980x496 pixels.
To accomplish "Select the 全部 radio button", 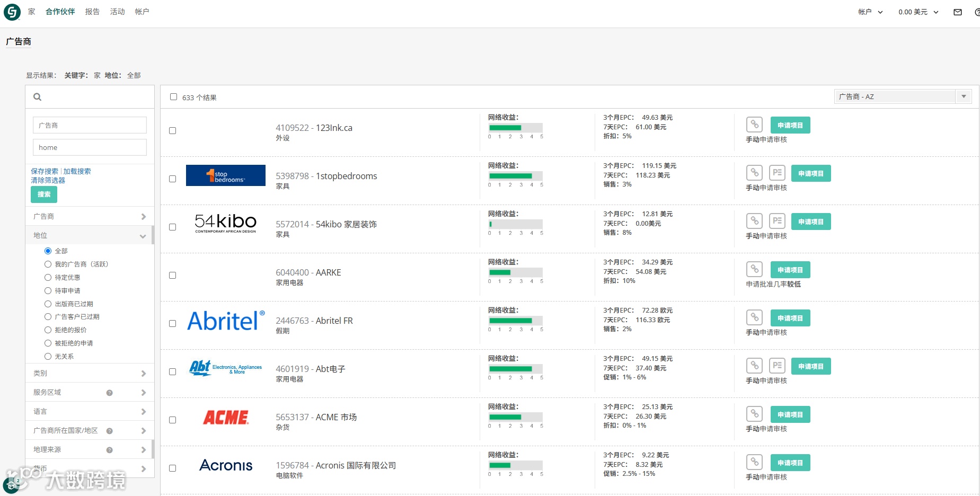I will pos(48,251).
